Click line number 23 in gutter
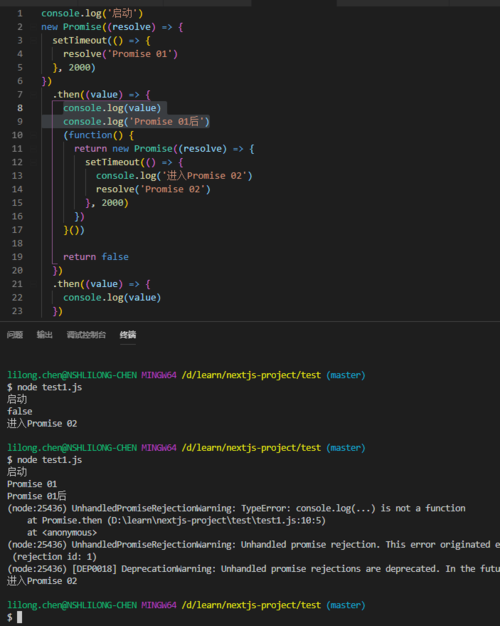 pyautogui.click(x=17, y=311)
